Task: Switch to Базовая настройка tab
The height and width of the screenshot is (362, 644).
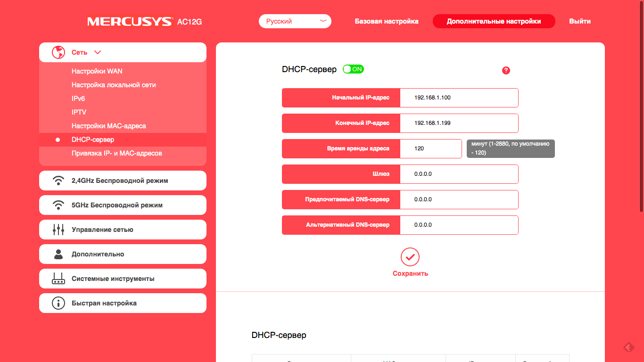Action: [x=386, y=21]
